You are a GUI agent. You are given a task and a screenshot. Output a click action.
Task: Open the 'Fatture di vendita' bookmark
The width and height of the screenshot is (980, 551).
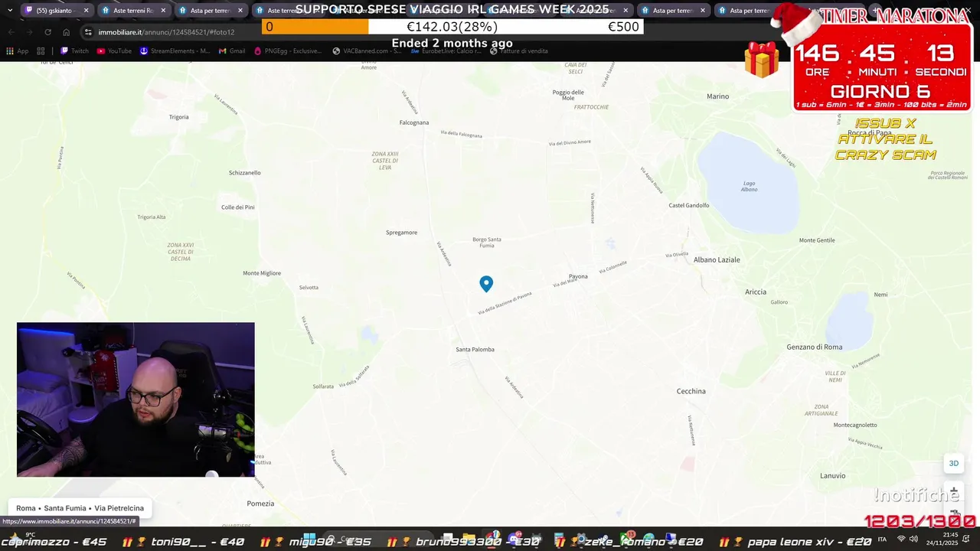click(518, 51)
